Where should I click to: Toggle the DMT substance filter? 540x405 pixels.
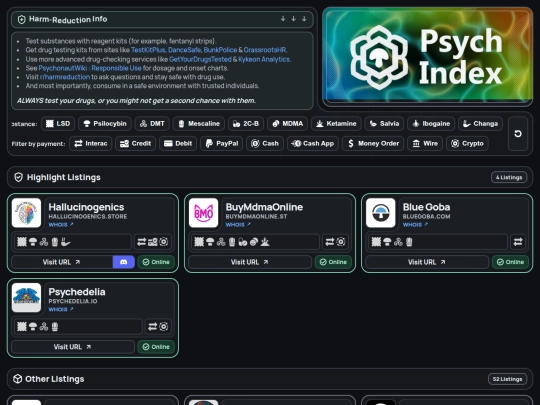pyautogui.click(x=152, y=124)
